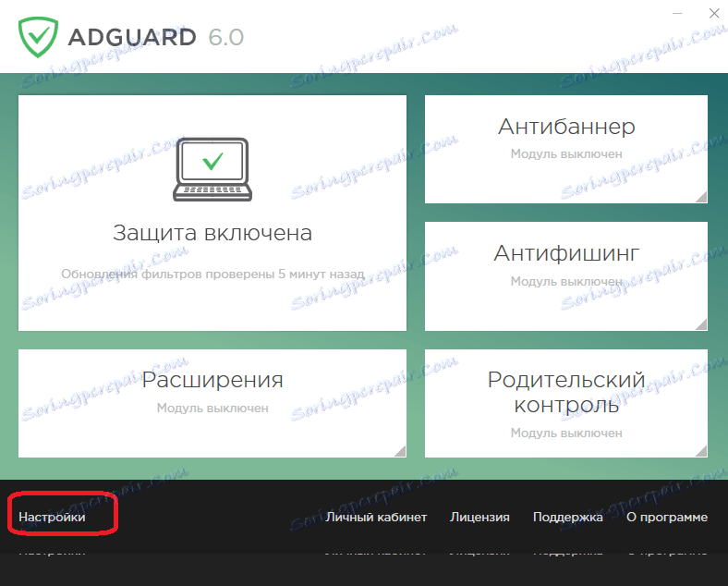
Task: Close the Adguard window
Action: [x=714, y=14]
